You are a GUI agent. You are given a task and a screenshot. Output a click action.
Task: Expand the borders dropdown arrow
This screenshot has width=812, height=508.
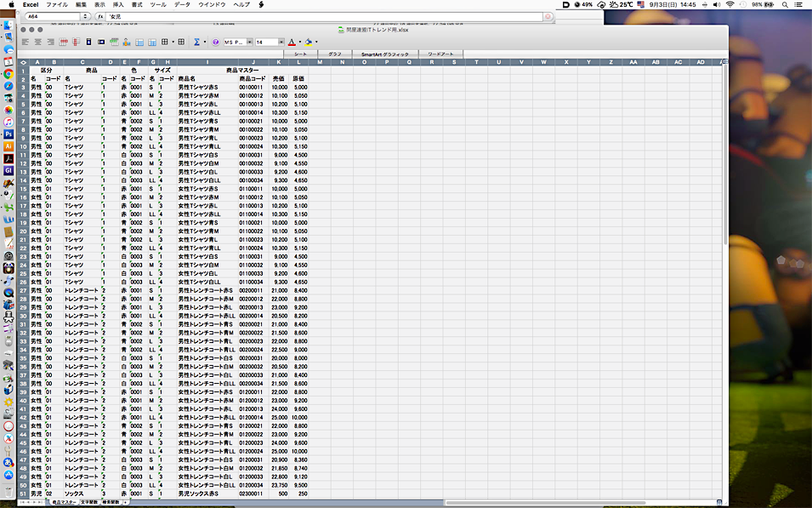tap(173, 42)
